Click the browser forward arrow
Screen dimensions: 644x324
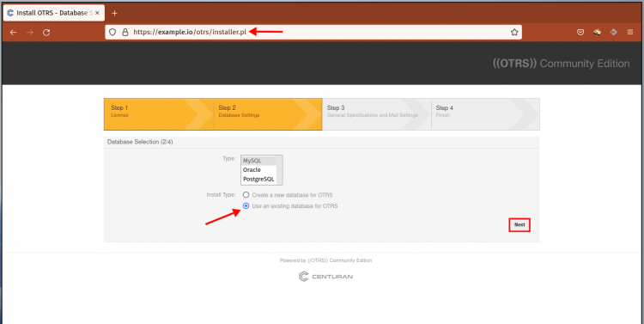pos(29,33)
